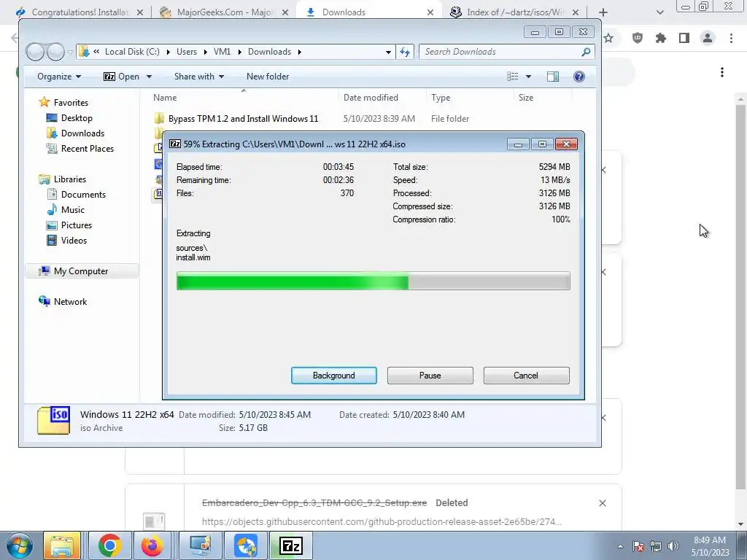
Task: Open Explorer help icon
Action: [578, 77]
